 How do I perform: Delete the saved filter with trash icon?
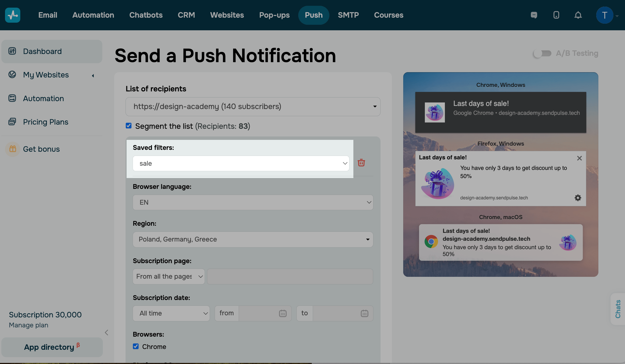361,163
